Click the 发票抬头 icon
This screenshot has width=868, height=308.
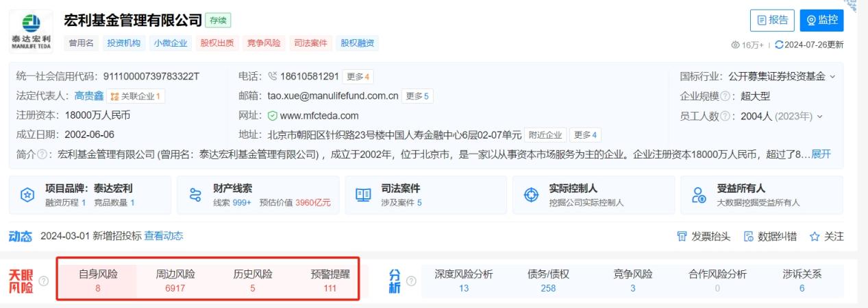click(682, 237)
